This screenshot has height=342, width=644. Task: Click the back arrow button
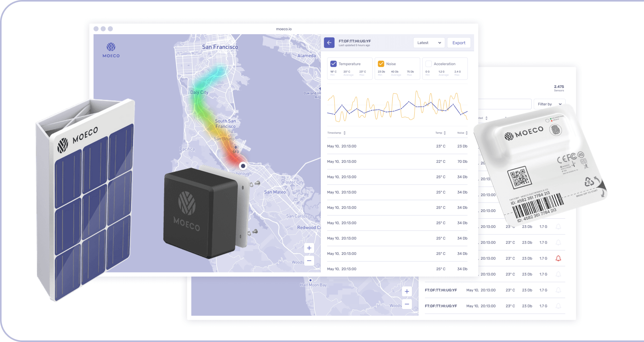pos(329,43)
